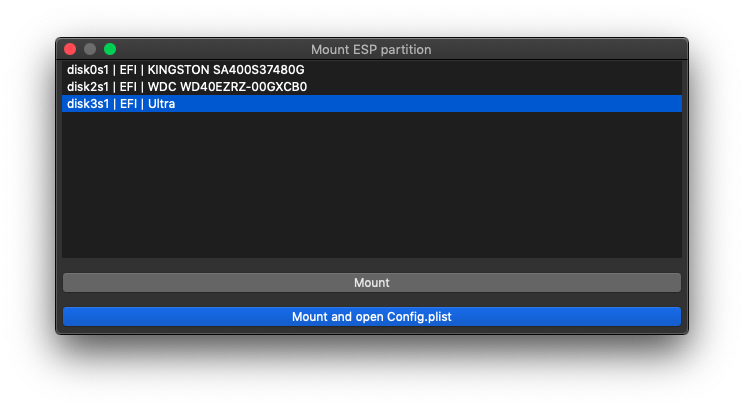
Task: Click the Ultra drive name text
Action: [x=161, y=103]
